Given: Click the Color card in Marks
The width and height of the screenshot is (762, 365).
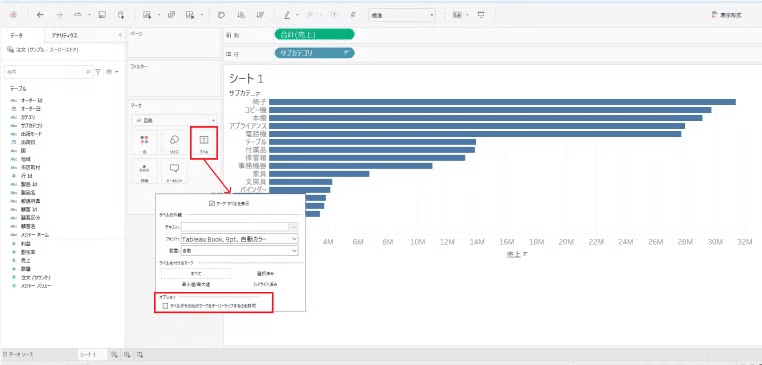Looking at the screenshot, I should point(144,143).
